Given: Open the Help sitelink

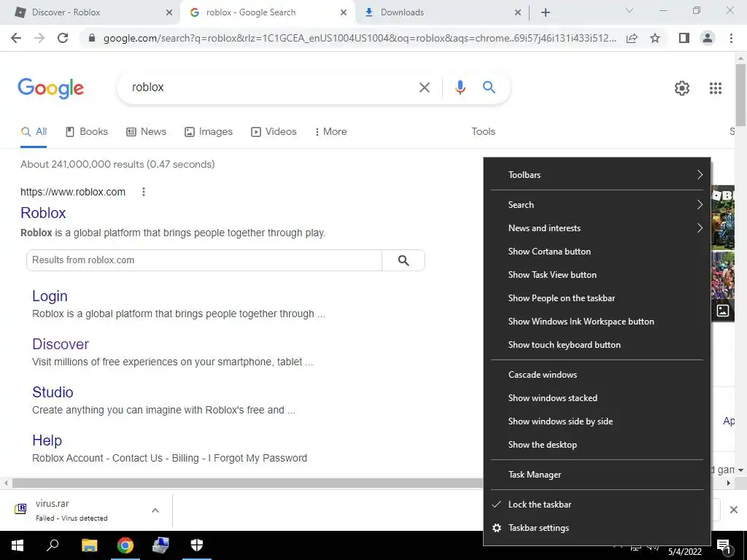Looking at the screenshot, I should [x=47, y=440].
